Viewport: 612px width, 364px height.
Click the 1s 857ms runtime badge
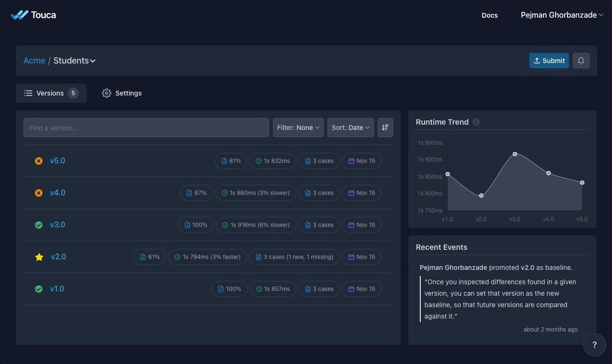pyautogui.click(x=273, y=289)
